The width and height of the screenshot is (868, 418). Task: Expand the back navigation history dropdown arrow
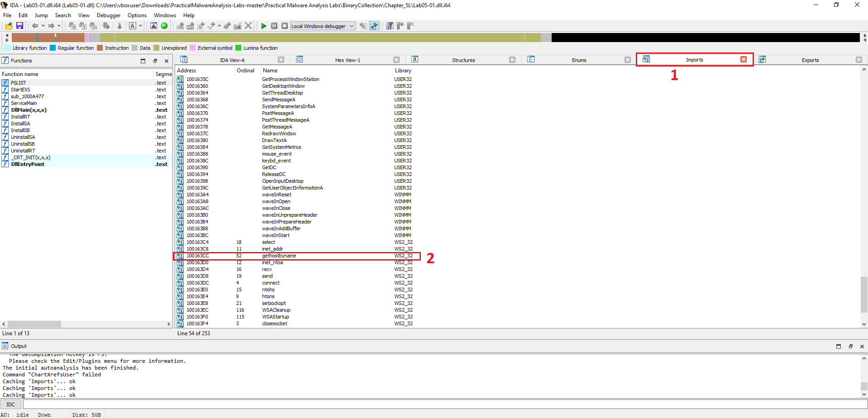(x=43, y=26)
